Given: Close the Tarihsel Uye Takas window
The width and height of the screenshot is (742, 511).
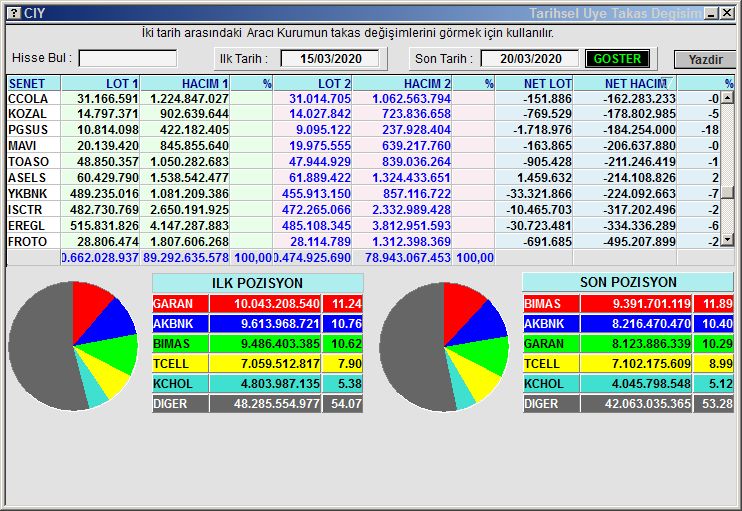Looking at the screenshot, I should click(728, 13).
